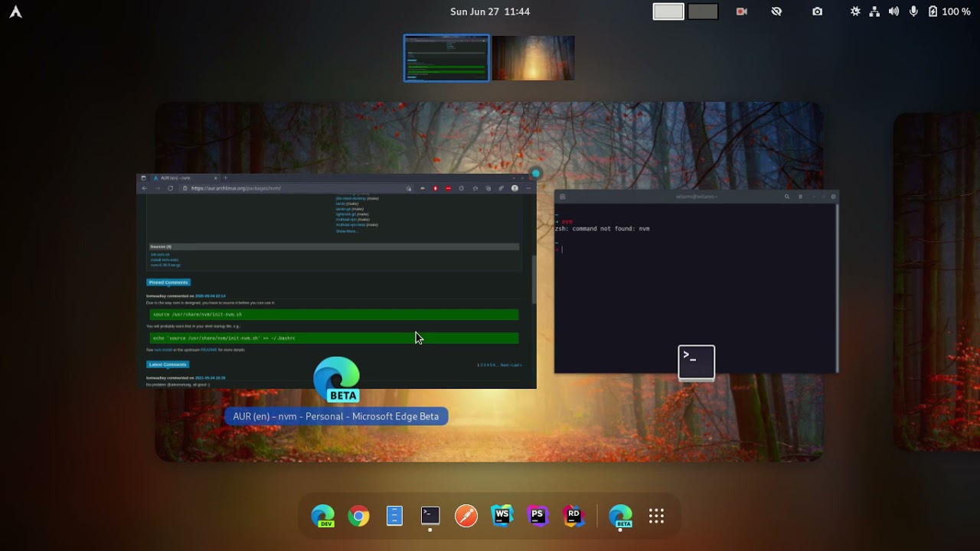Click the 2020-06-04 22:14 comment date link
Viewport: 980px width, 551px height.
pyautogui.click(x=210, y=295)
